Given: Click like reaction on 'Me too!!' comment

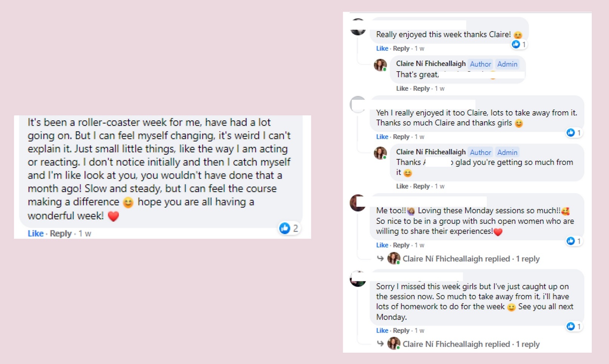Looking at the screenshot, I should [571, 241].
